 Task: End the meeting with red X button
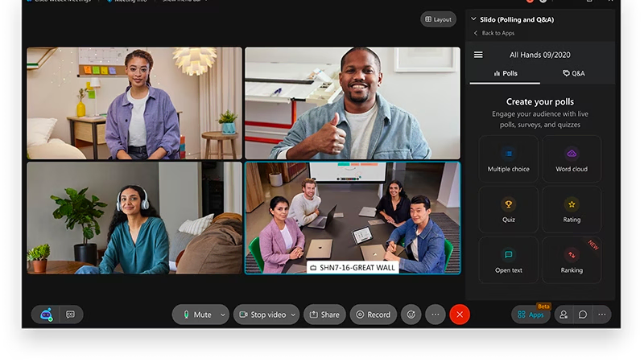point(460,315)
